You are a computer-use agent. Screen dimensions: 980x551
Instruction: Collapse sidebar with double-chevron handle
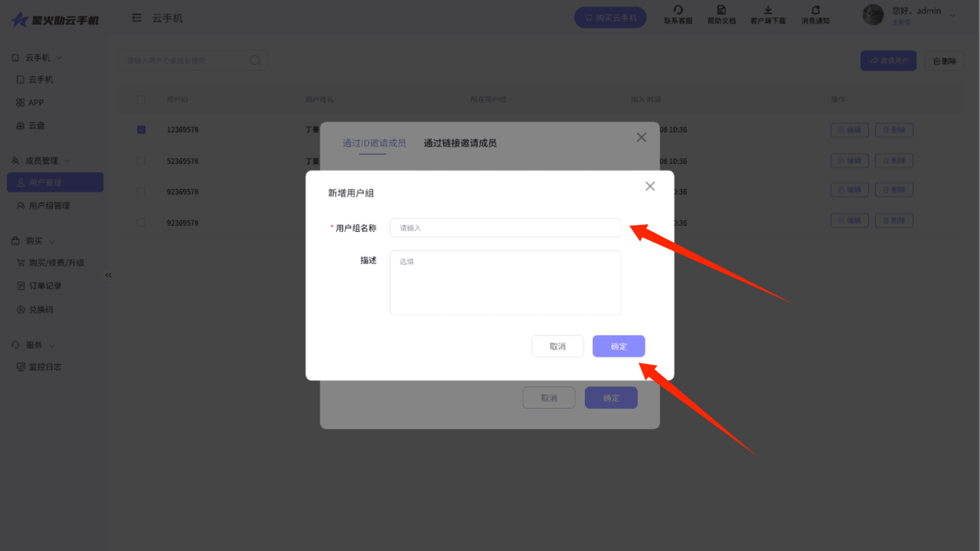[x=108, y=275]
